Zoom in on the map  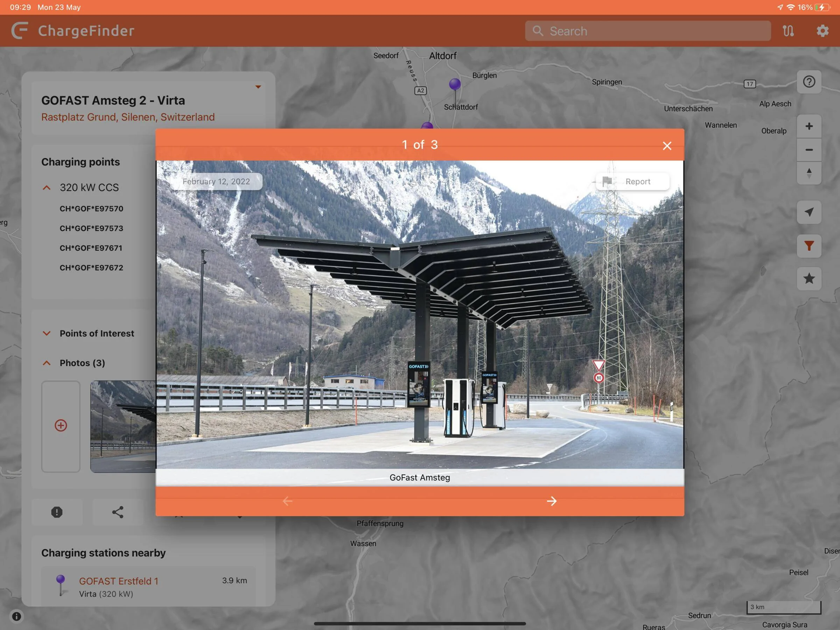tap(809, 126)
